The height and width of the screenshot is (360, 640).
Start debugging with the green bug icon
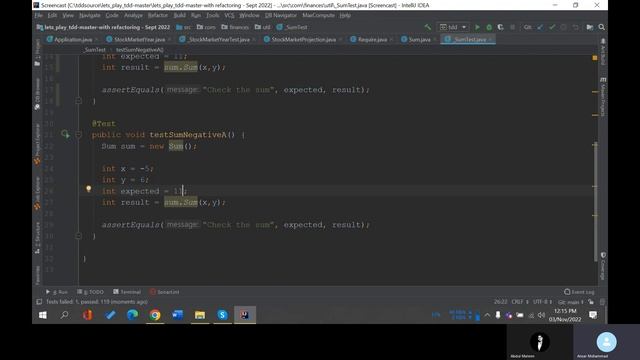(x=489, y=27)
